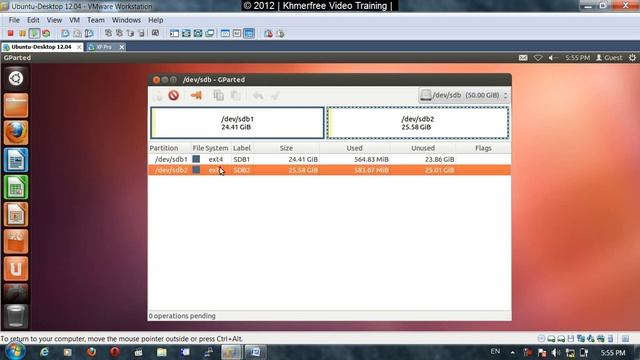Open the Ubuntu mail messaging indicator

(523, 58)
